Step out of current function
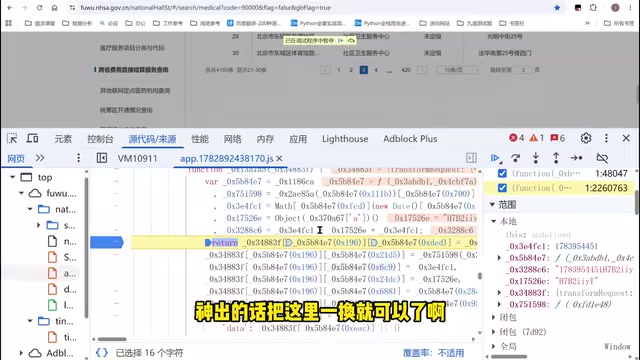 tap(556, 158)
